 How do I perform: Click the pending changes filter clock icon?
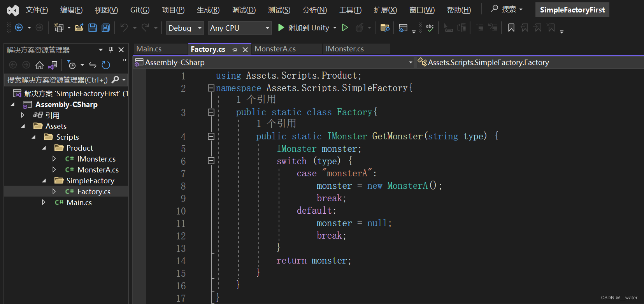click(x=72, y=65)
